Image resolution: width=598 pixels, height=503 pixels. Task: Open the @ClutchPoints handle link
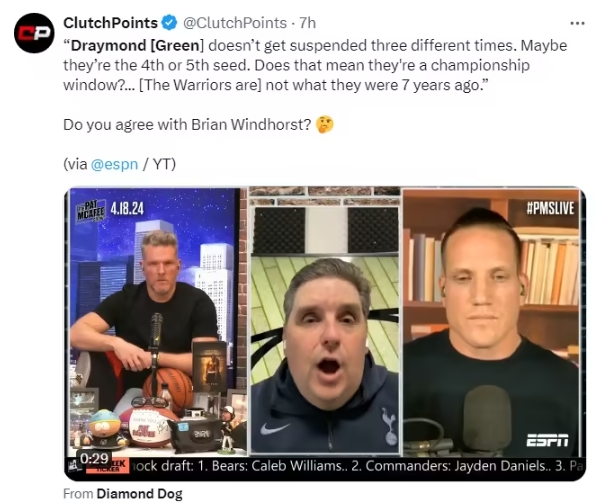(x=235, y=23)
